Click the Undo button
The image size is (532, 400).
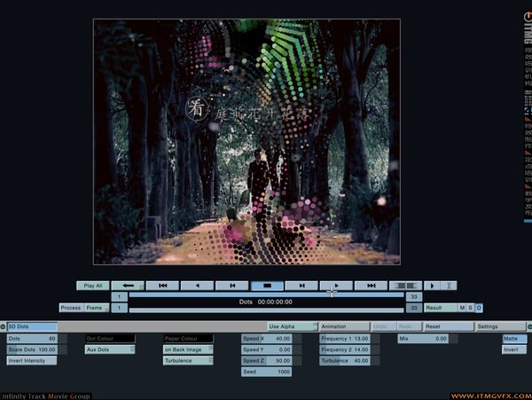tap(384, 326)
